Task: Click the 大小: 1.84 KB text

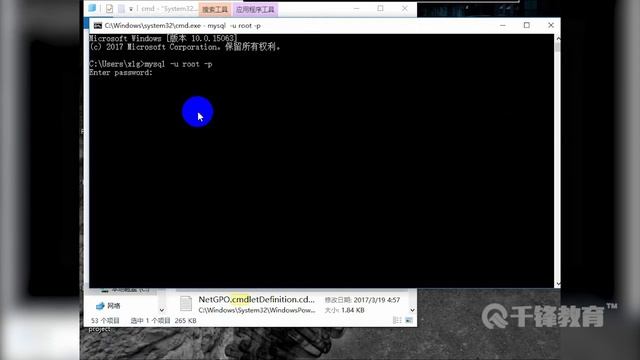Action: click(344, 310)
